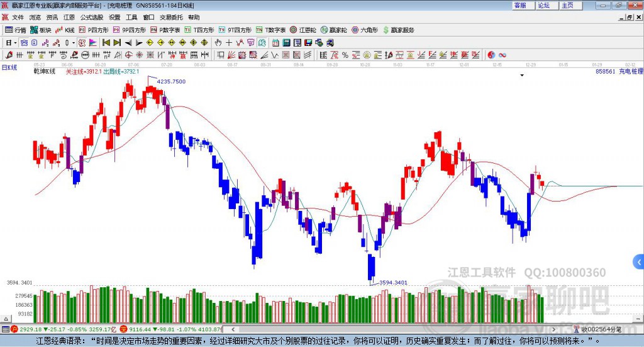Open the P四方形 tool
The width and height of the screenshot is (644, 347).
[94, 30]
